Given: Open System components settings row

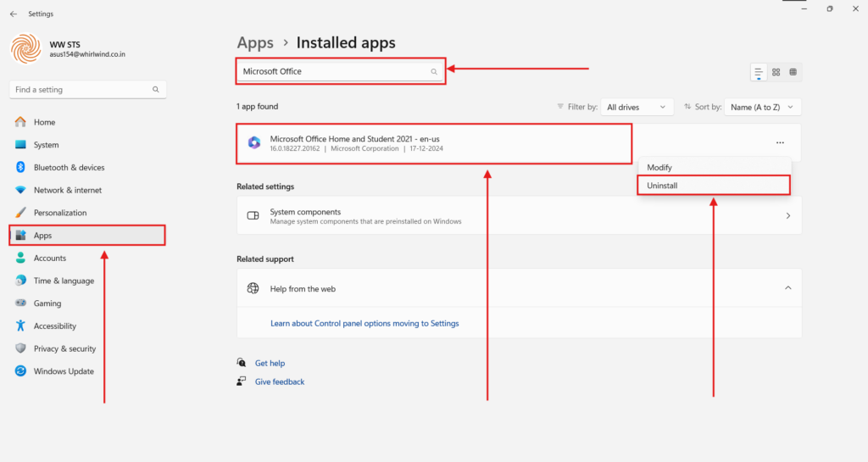Looking at the screenshot, I should pyautogui.click(x=519, y=216).
